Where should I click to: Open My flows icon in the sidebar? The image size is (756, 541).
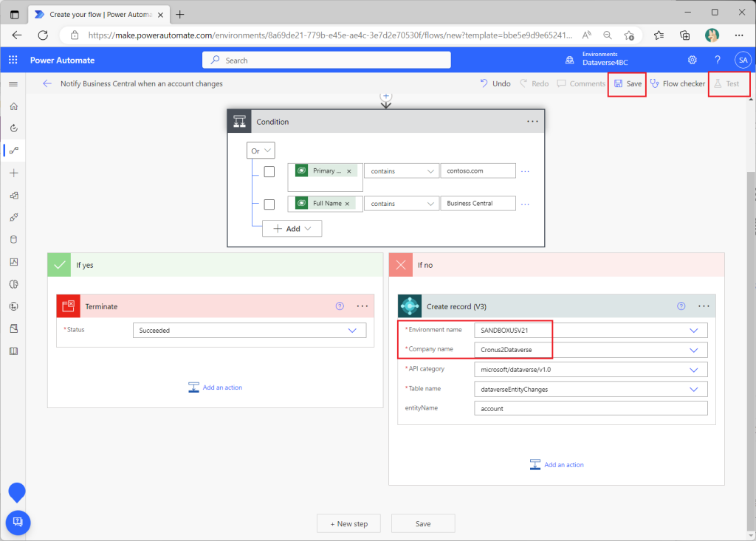pos(14,151)
